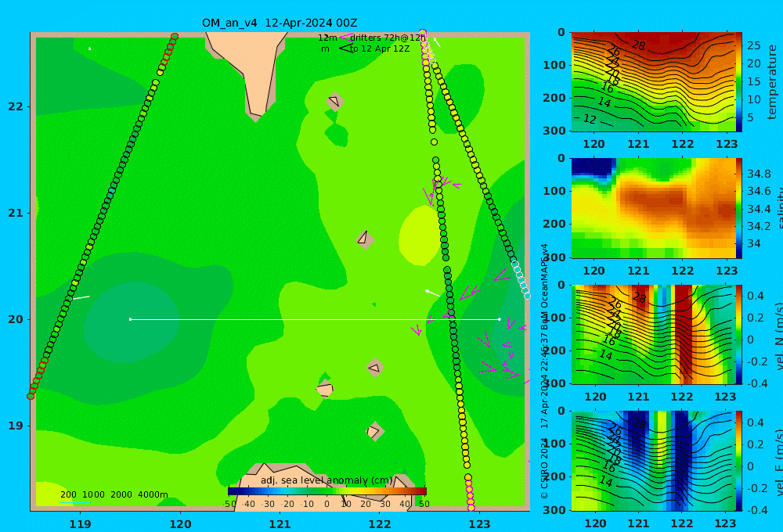783x532 pixels.
Task: Click the '200 1000 2000 4000m' depth legend
Action: (x=114, y=494)
